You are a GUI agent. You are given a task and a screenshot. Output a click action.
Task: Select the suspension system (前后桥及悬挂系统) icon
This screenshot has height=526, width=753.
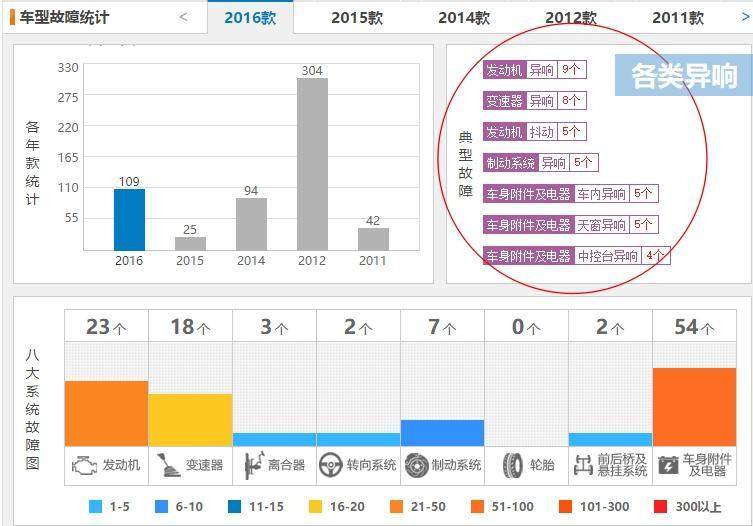[x=584, y=465]
